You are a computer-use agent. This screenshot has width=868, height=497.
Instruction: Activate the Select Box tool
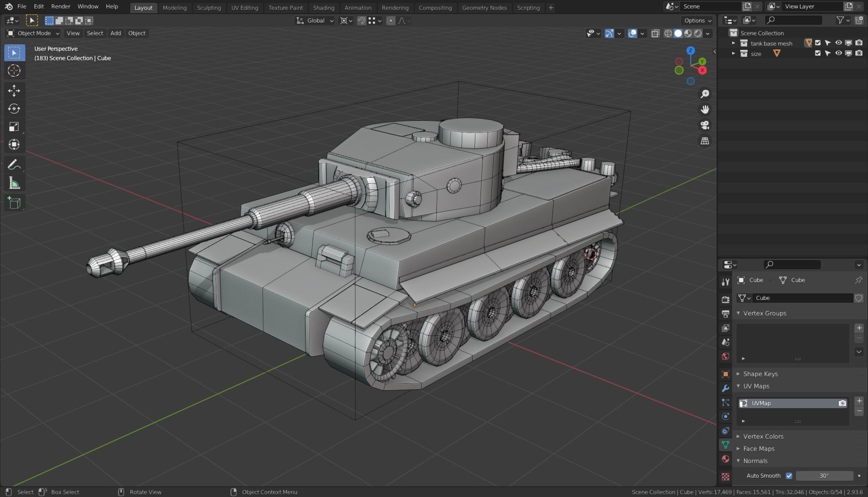coord(14,52)
